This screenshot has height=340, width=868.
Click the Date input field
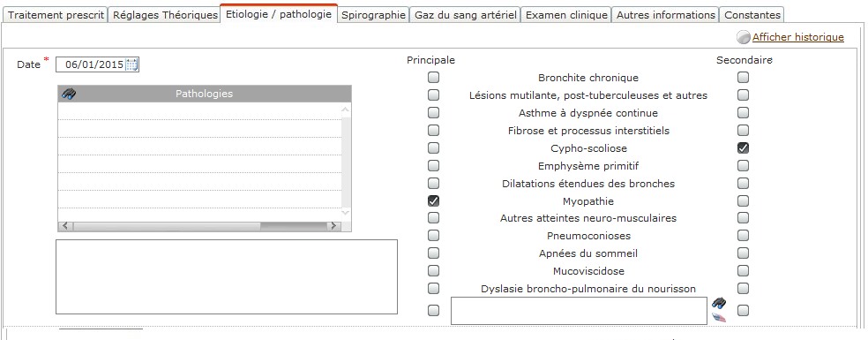[92, 64]
